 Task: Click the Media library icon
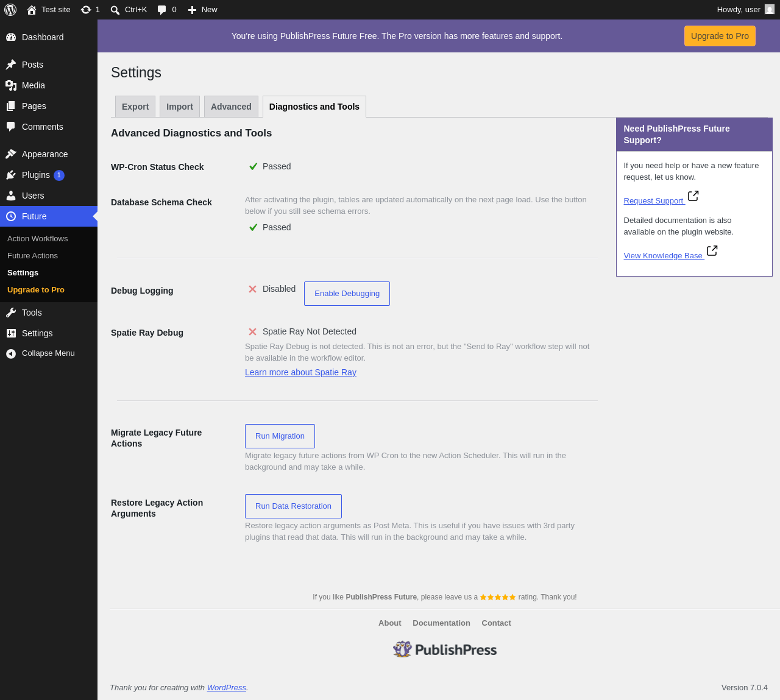coord(11,85)
